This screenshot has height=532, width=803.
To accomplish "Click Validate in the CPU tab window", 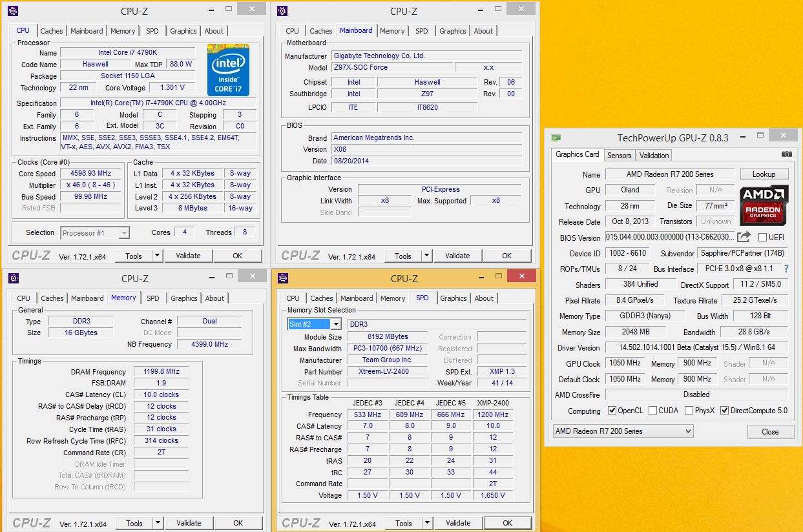I will 188,256.
